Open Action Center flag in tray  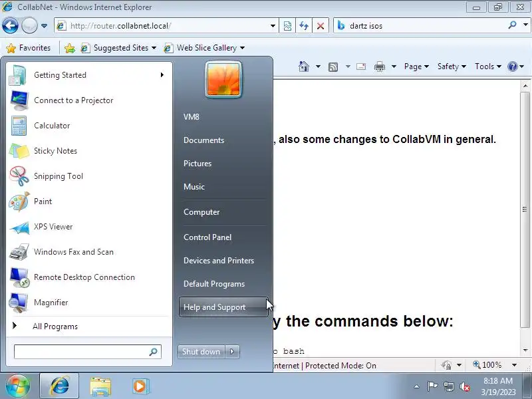[432, 386]
